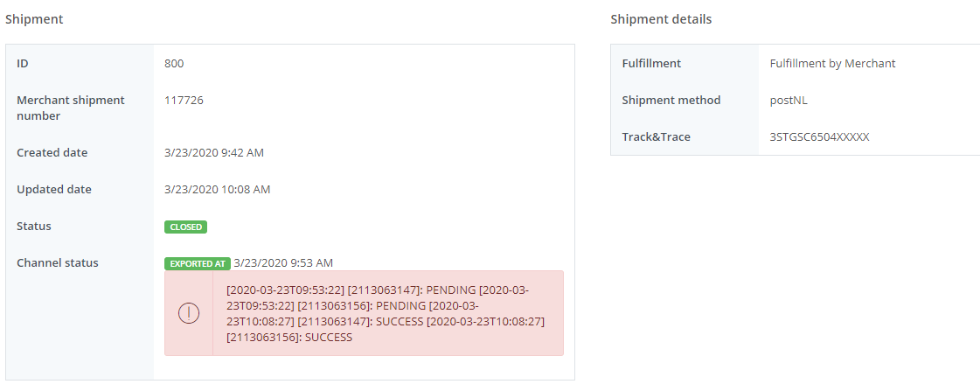This screenshot has height=391, width=980.
Task: Click the Status row label
Action: pos(34,227)
